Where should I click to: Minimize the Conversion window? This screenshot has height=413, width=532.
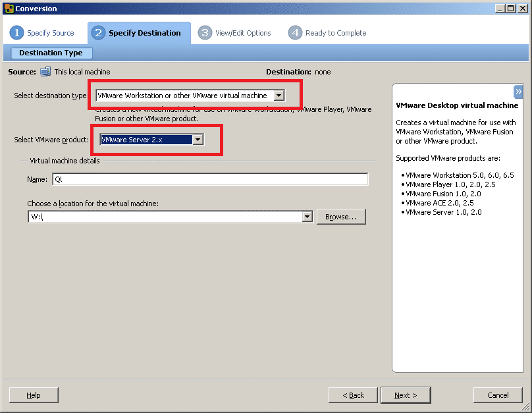coord(500,9)
